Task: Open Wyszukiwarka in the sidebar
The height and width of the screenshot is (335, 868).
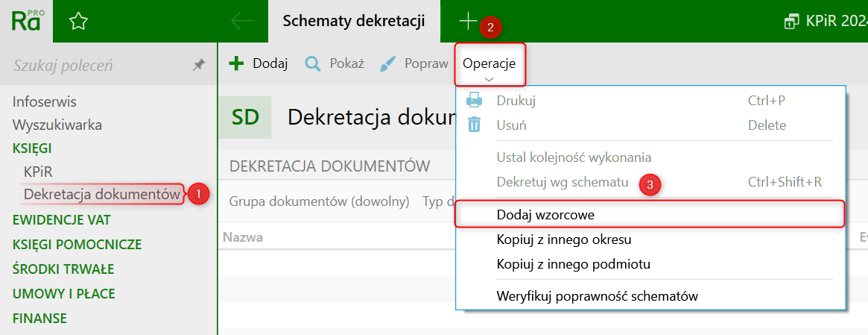Action: pyautogui.click(x=57, y=125)
